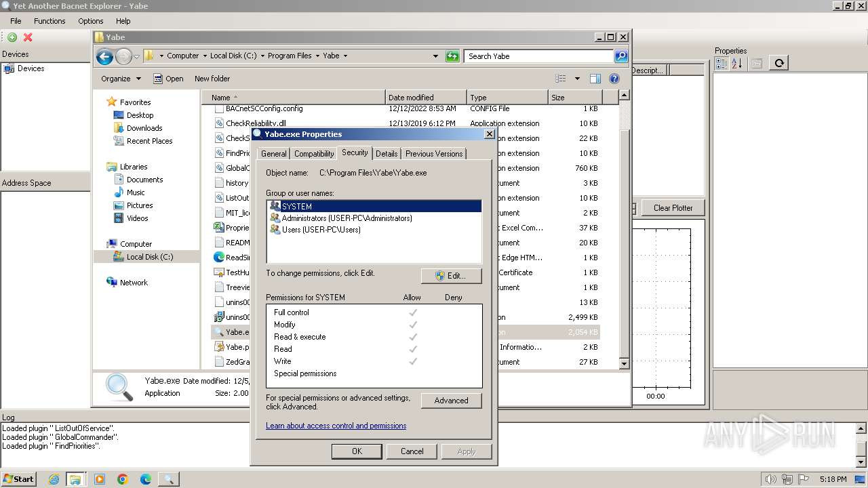Click the volume speaker tray icon
This screenshot has width=868, height=488.
pyautogui.click(x=772, y=479)
